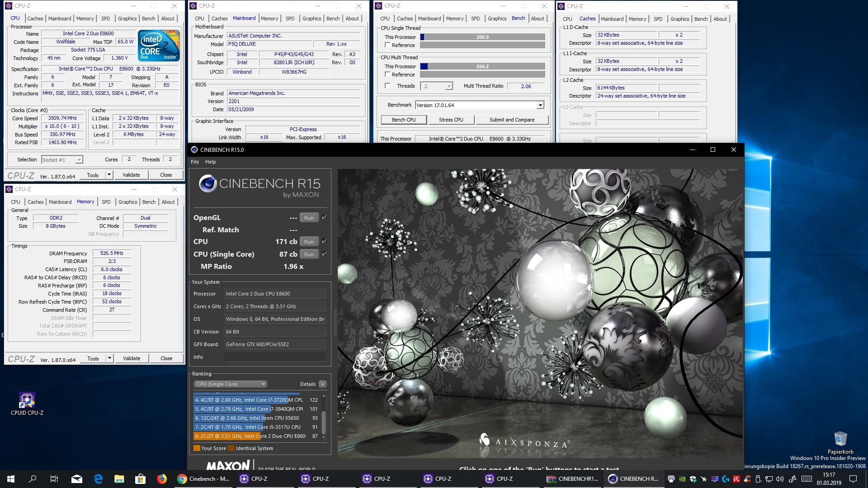
Task: Launch Firefox from the taskbar
Action: pos(161,479)
